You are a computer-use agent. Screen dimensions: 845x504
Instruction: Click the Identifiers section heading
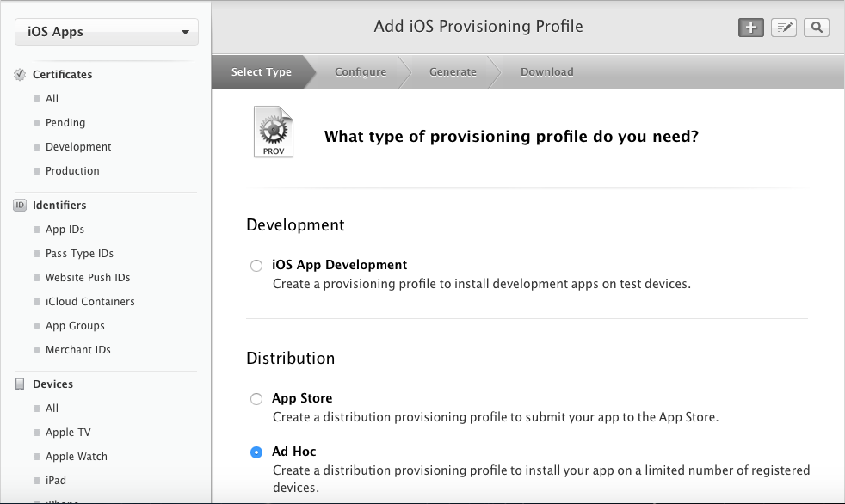point(59,206)
